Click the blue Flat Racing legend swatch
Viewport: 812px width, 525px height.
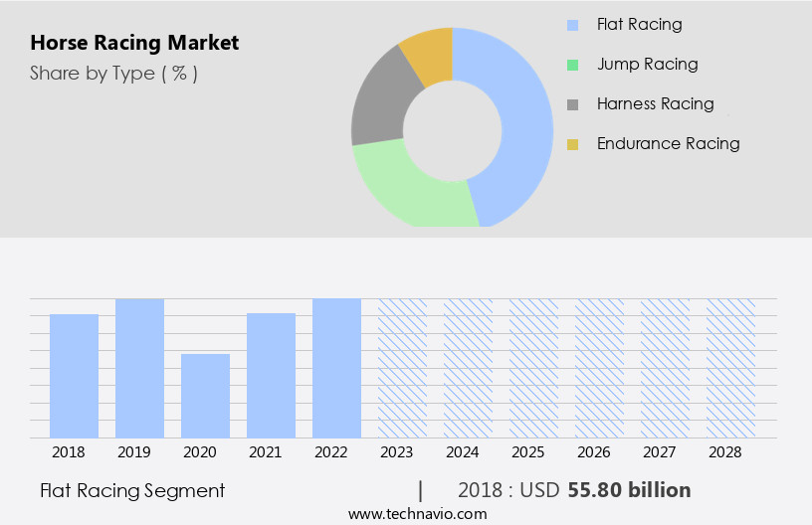(572, 25)
